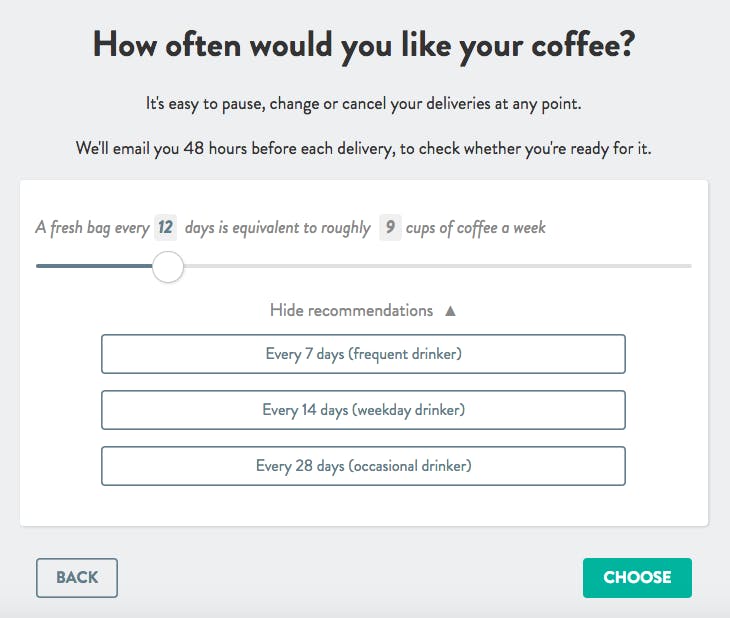Click the 'How often would you like your coffee?' heading
This screenshot has width=730, height=618.
pyautogui.click(x=364, y=47)
